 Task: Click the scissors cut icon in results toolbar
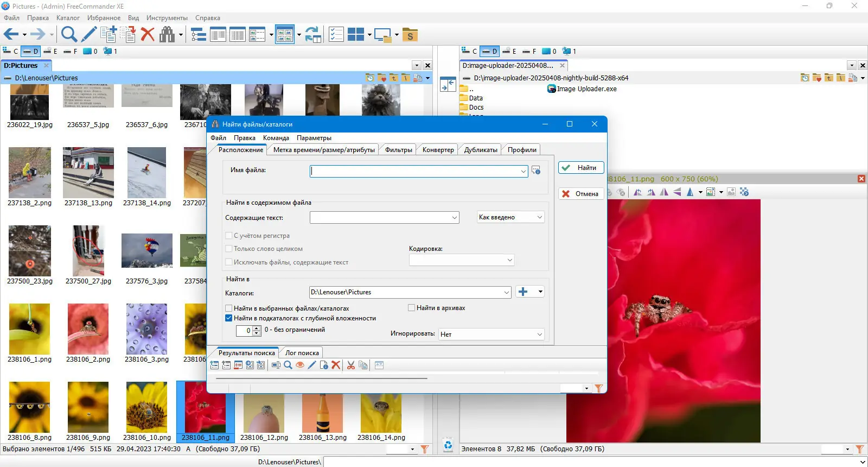point(351,365)
